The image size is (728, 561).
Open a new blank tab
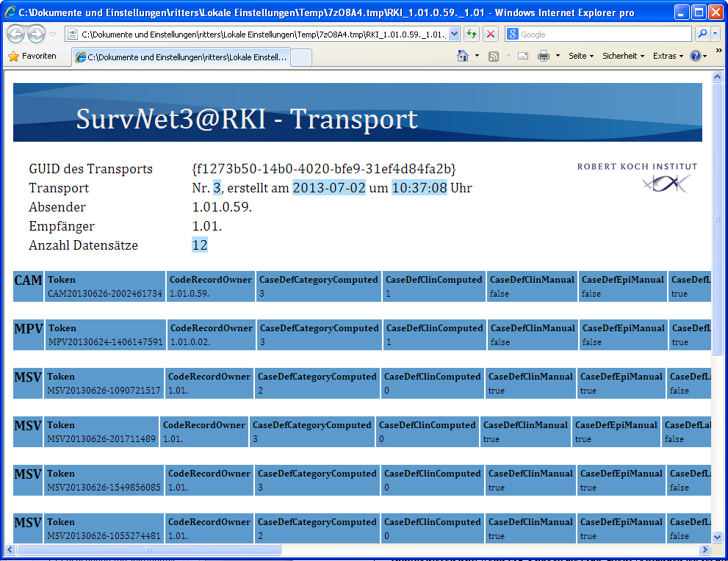point(301,57)
